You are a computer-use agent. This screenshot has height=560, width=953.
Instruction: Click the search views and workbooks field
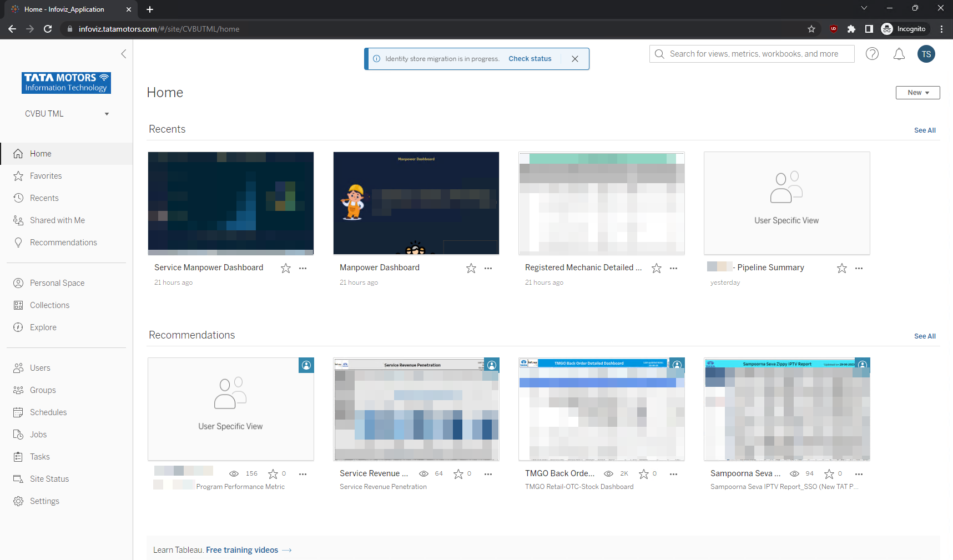(x=752, y=54)
